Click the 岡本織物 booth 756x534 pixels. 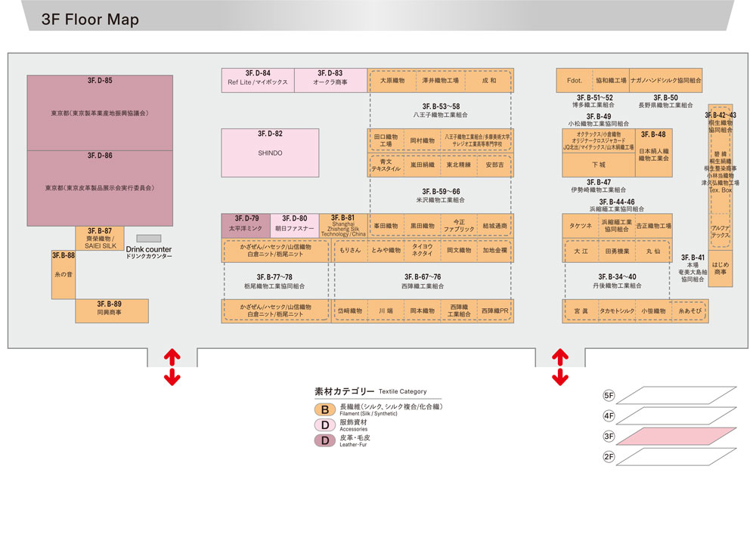point(423,311)
